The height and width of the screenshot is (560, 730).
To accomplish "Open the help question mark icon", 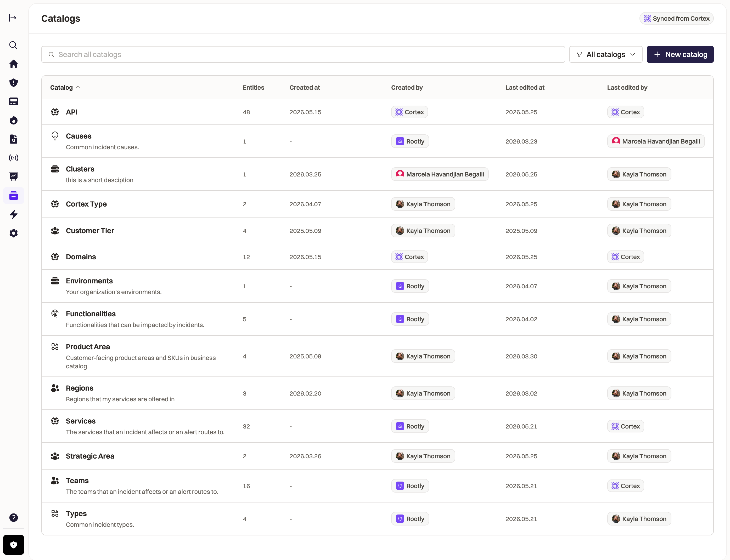I will [13, 518].
